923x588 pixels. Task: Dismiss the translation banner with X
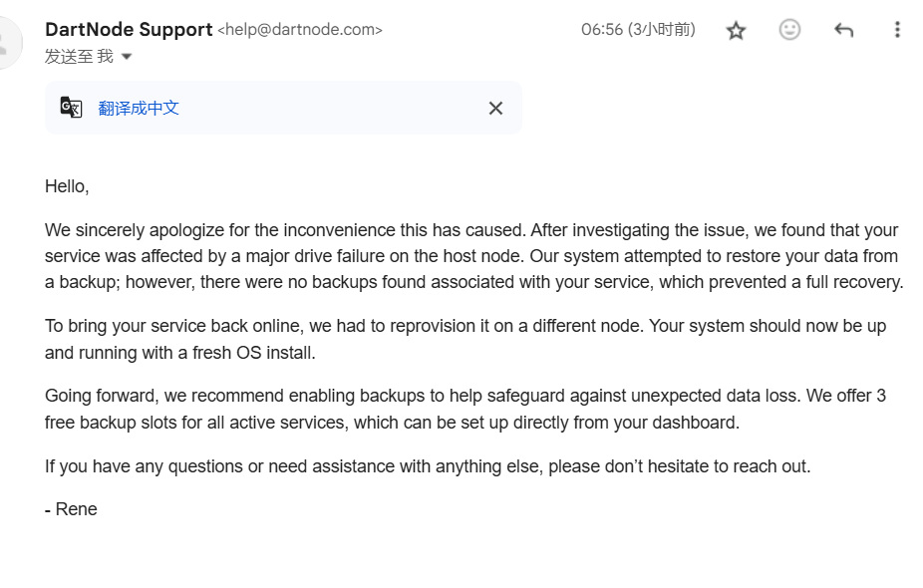tap(495, 109)
